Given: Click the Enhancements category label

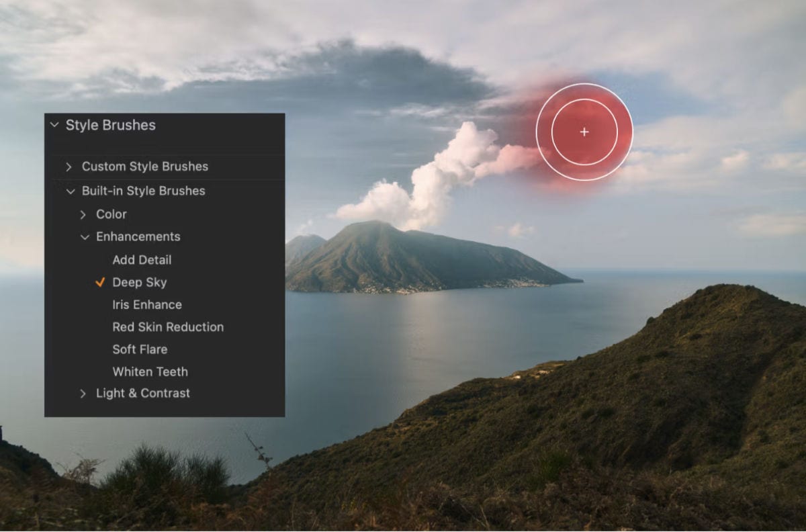Looking at the screenshot, I should 138,236.
